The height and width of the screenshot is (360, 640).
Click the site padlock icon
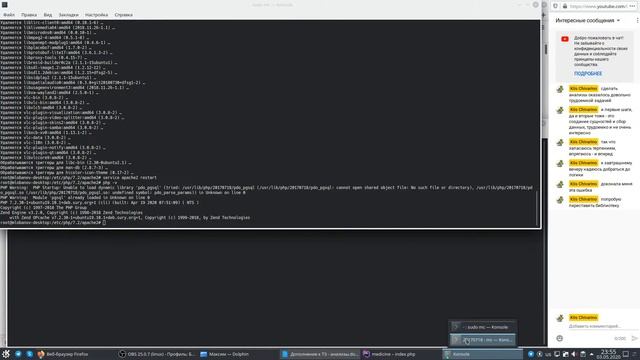tap(565, 6)
